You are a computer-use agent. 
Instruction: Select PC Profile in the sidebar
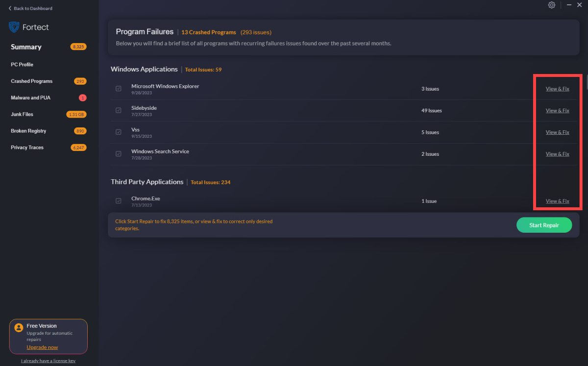(22, 65)
